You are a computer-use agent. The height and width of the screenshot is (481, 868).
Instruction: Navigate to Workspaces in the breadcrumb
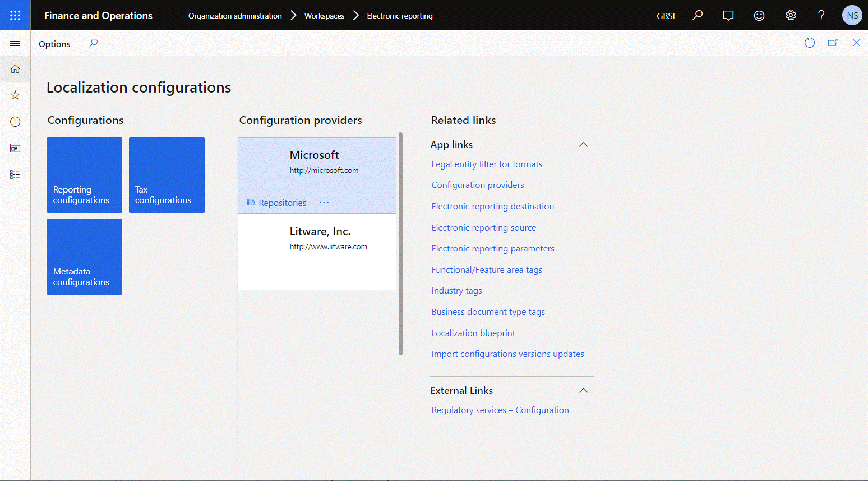click(324, 16)
